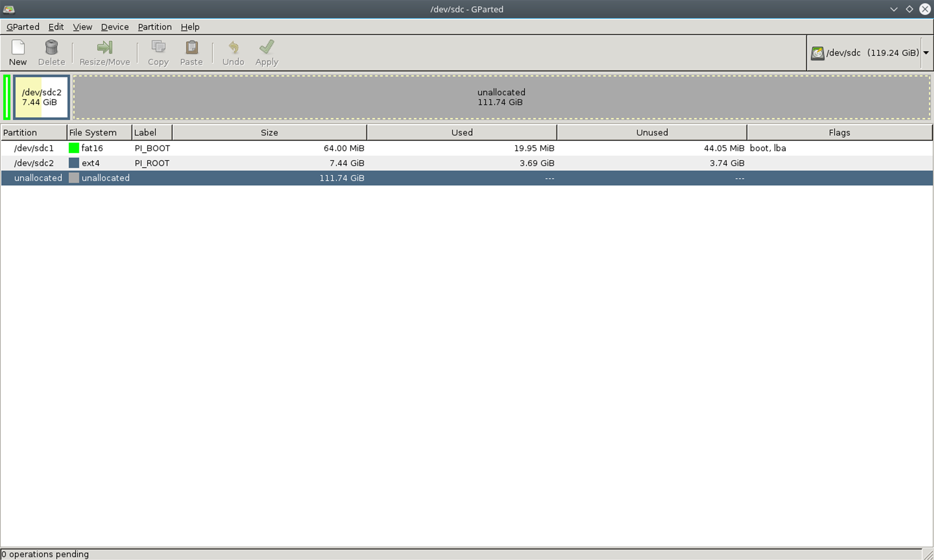
Task: Select the /dev/sdc1 partition row
Action: pyautogui.click(x=467, y=148)
